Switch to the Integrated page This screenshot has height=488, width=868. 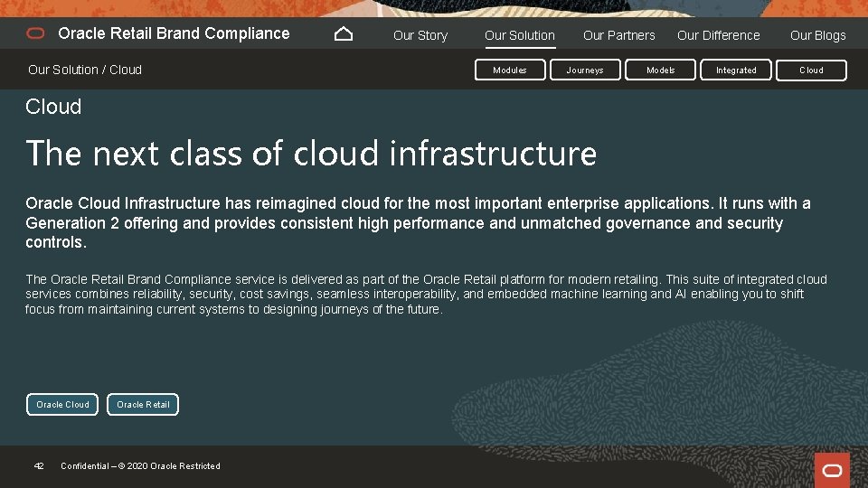pos(736,70)
